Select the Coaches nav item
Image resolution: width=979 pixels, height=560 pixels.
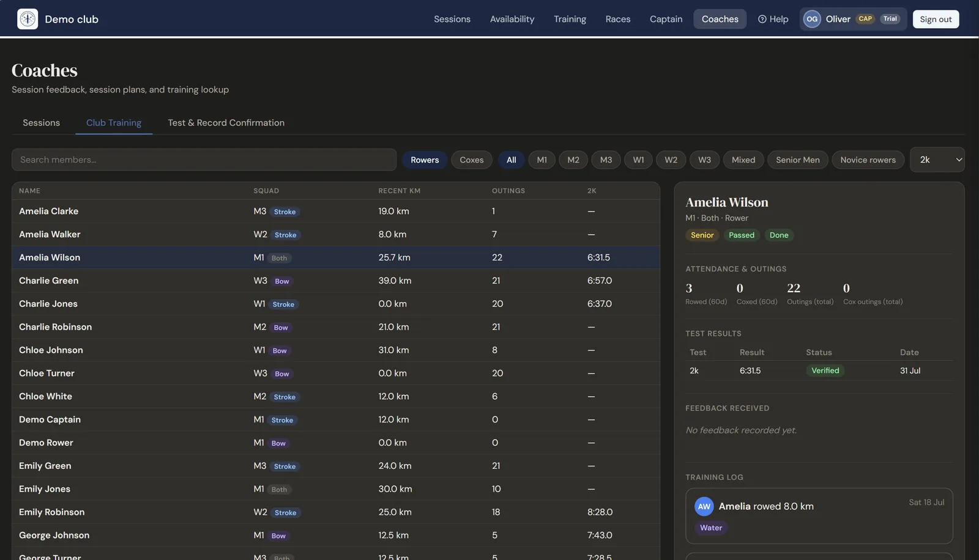click(720, 19)
